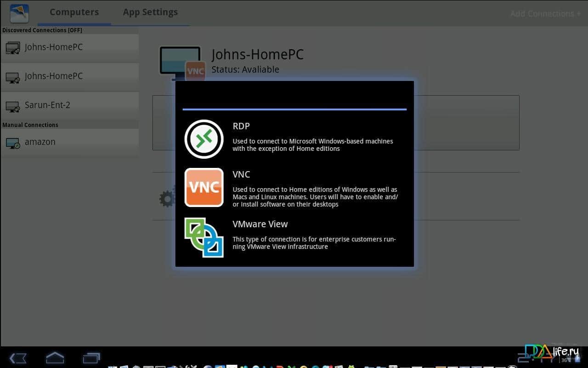
Task: Click the monitor icon beside Sarun-Ent-2
Action: 13,107
